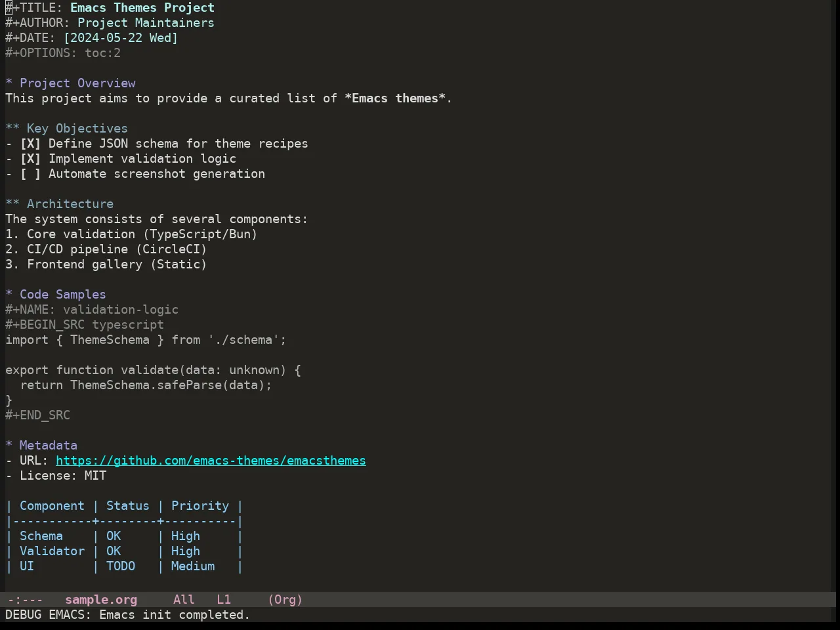Click the author value 'Project Maintainers'
The image size is (840, 630).
click(x=146, y=23)
